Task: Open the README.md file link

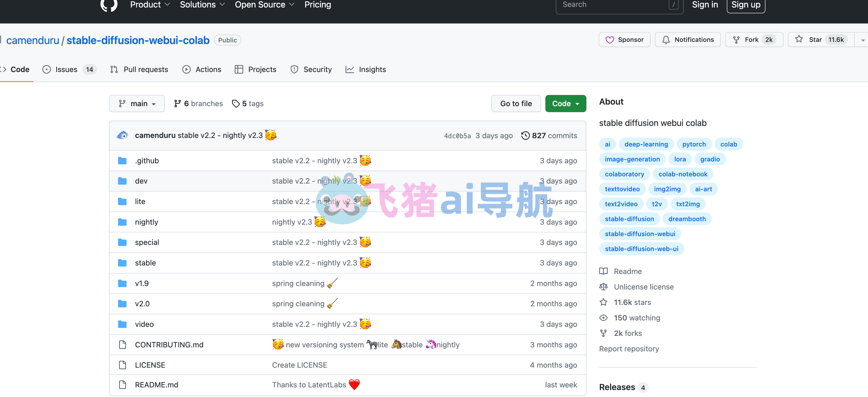Action: [156, 385]
